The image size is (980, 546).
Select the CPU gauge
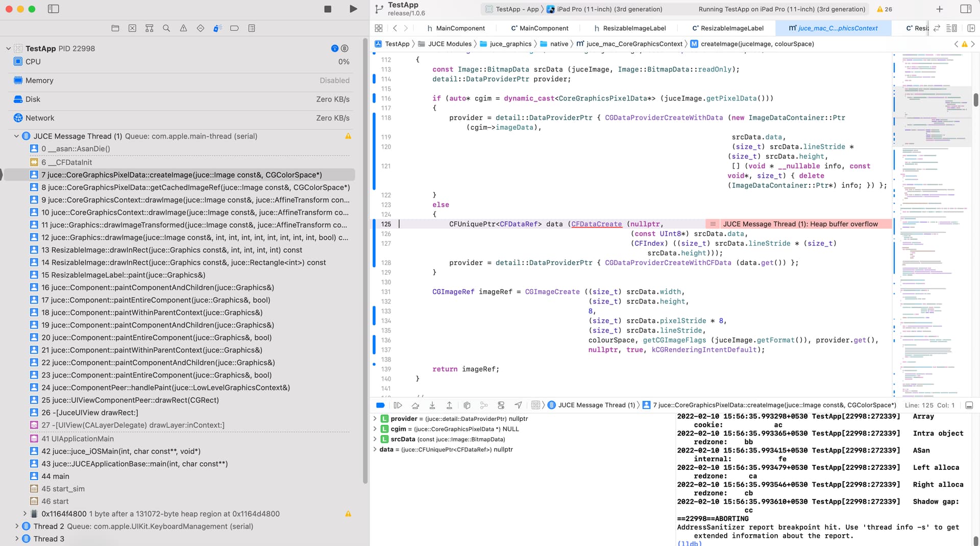click(181, 62)
